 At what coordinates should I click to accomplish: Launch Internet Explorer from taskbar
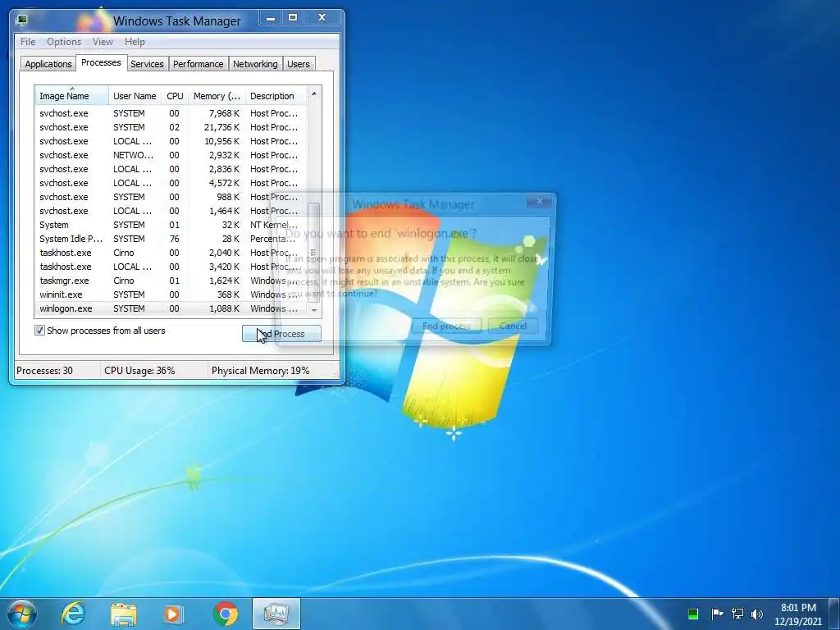[x=73, y=614]
